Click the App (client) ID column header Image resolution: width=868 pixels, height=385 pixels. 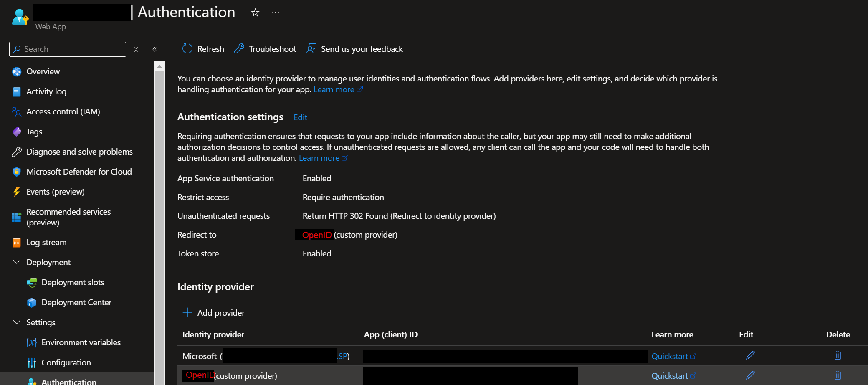(391, 335)
